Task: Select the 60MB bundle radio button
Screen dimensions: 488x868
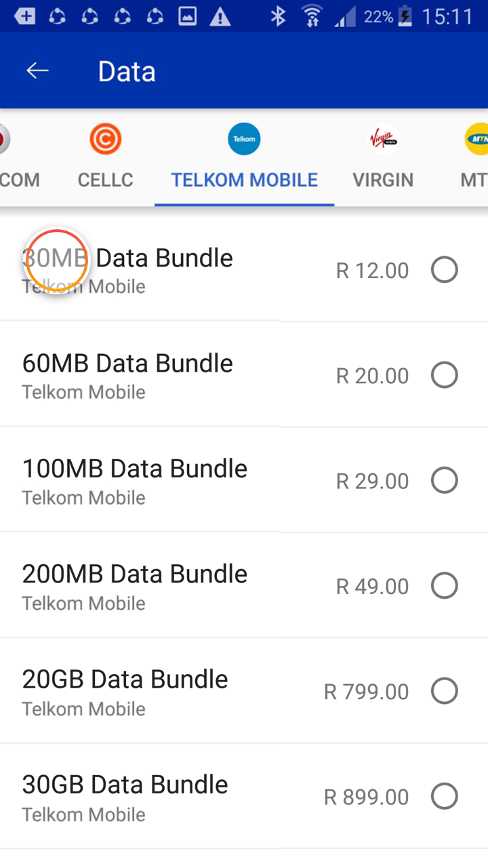Action: (445, 375)
